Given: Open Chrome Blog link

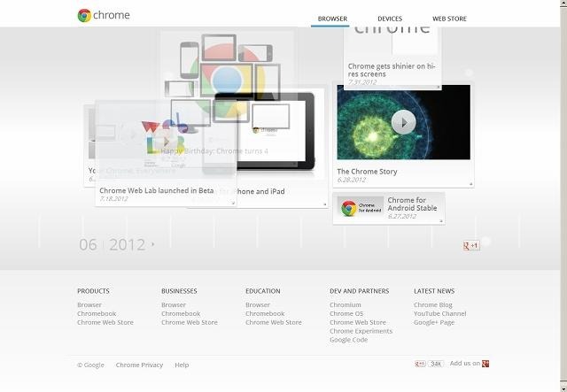Looking at the screenshot, I should coord(433,305).
